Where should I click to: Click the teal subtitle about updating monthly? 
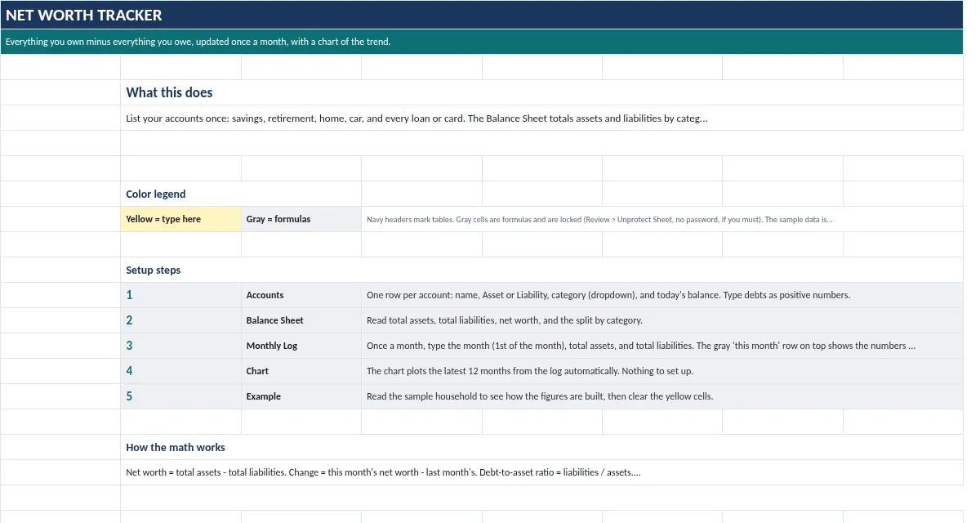(482, 42)
